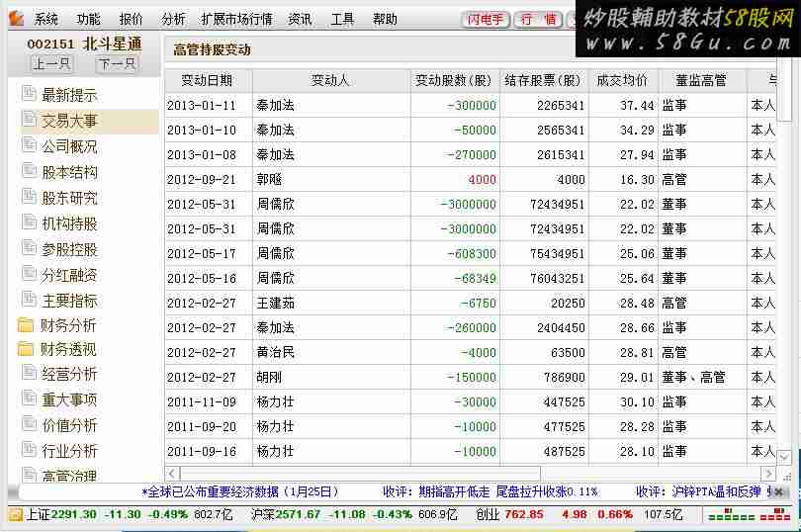Viewport: 801px width, 532px height.
Task: Open 价值分析 in the sidebar
Action: click(69, 425)
